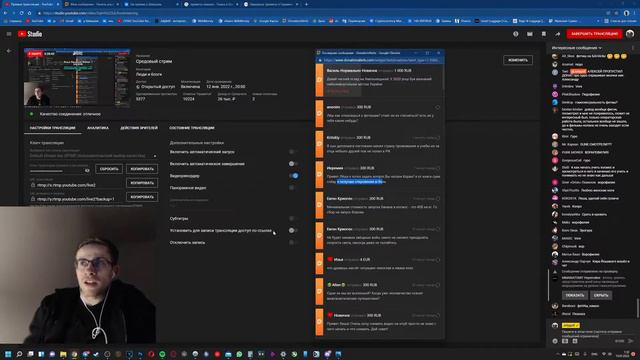Toggle unlisted access for stream recording
This screenshot has width=640, height=360.
click(293, 230)
